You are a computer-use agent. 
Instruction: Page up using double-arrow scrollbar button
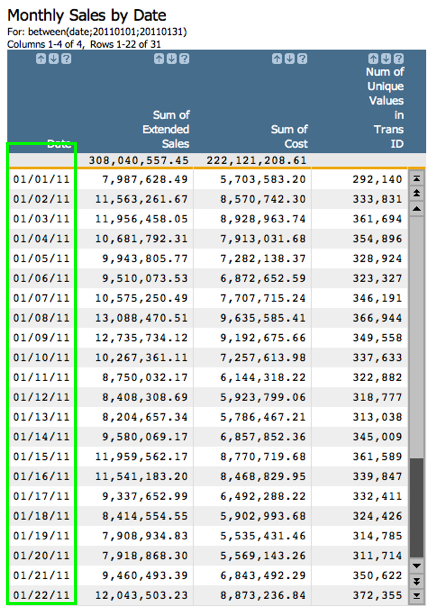coord(417,193)
